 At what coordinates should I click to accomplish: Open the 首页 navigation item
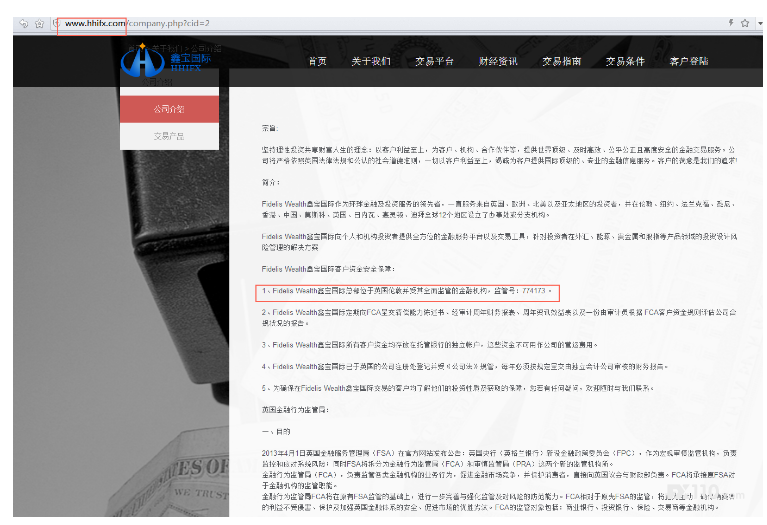(317, 61)
